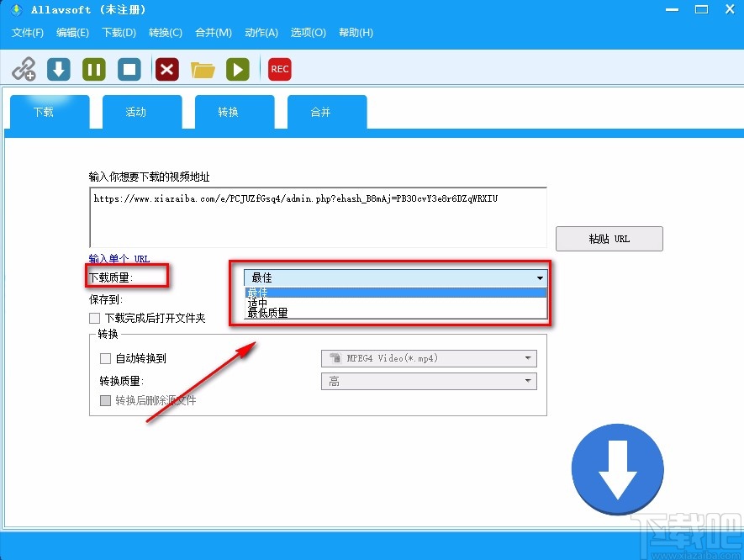Image resolution: width=744 pixels, height=560 pixels.
Task: Start screen recording with the REC icon
Action: coord(278,69)
